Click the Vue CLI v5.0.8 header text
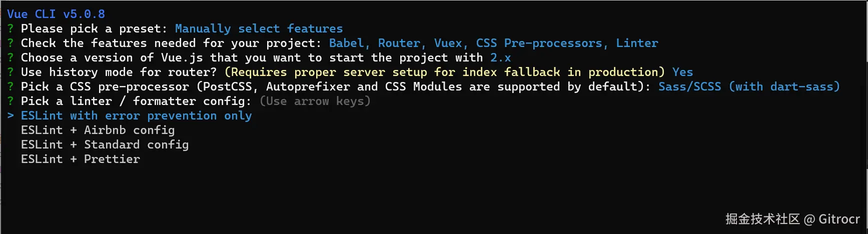Screen dimensions: 868x234 click(x=56, y=14)
